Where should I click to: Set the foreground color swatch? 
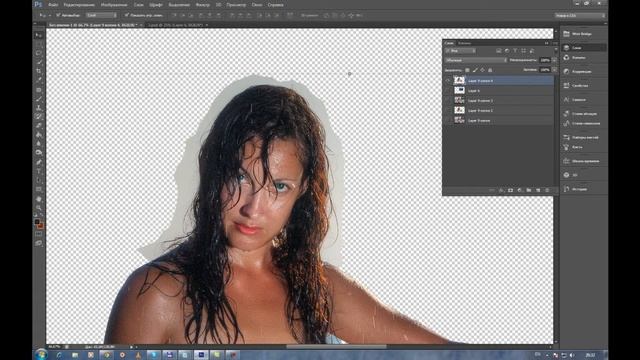(x=37, y=222)
